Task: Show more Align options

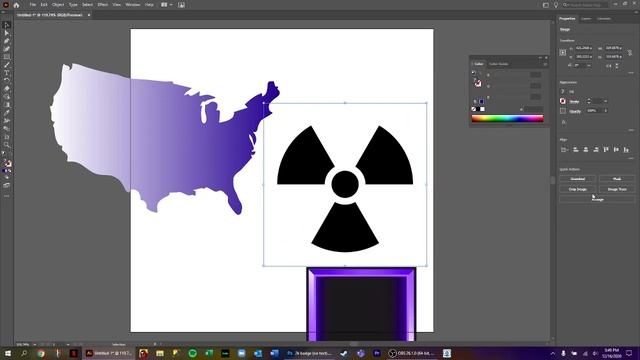Action: point(631,158)
